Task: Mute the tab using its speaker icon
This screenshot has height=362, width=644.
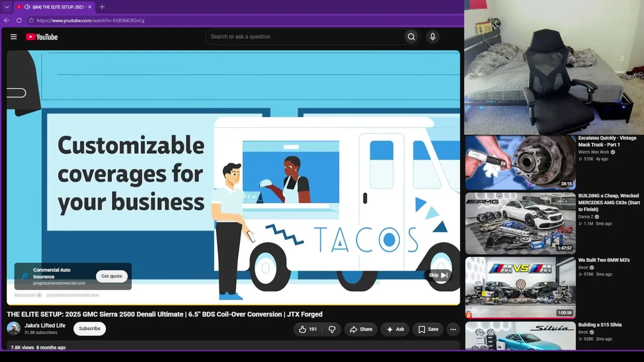Action: [x=27, y=7]
